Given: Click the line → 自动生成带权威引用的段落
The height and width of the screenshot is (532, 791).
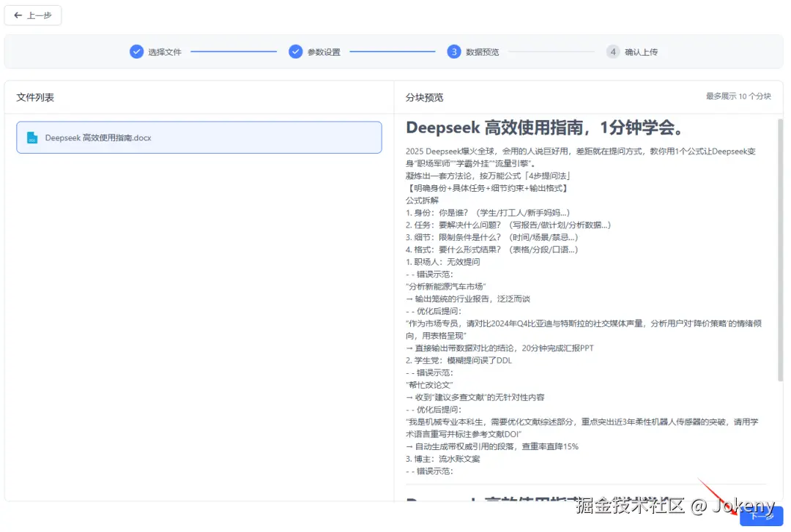Looking at the screenshot, I should 492,446.
